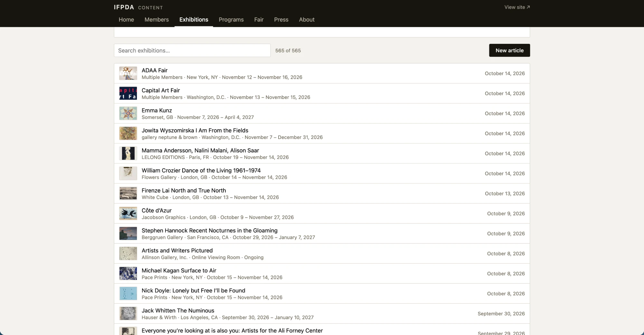
Task: Open the ADAA Fair article title
Action: [155, 70]
